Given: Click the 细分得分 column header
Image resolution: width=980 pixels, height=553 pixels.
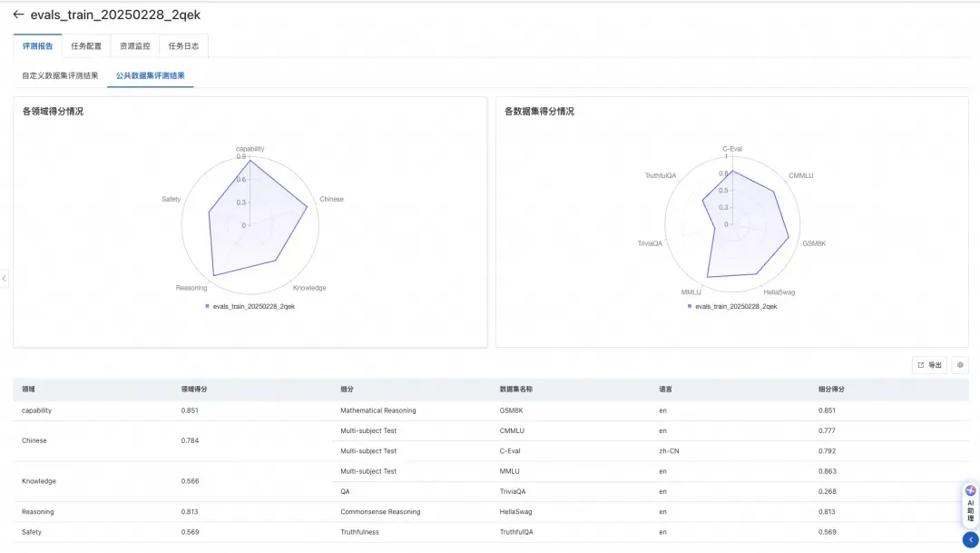Looking at the screenshot, I should [831, 390].
